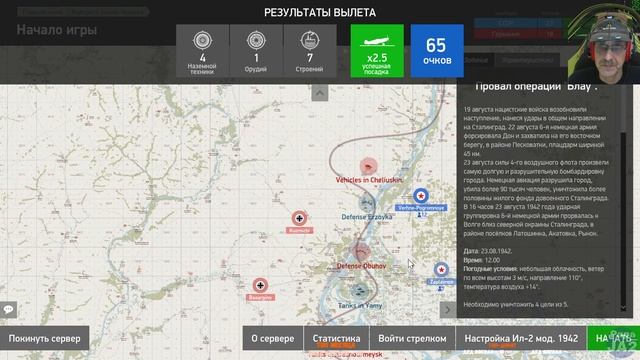Select the Vehicles in Cheliuskin target marker
Image resolution: width=640 pixels, height=360 pixels.
(369, 166)
